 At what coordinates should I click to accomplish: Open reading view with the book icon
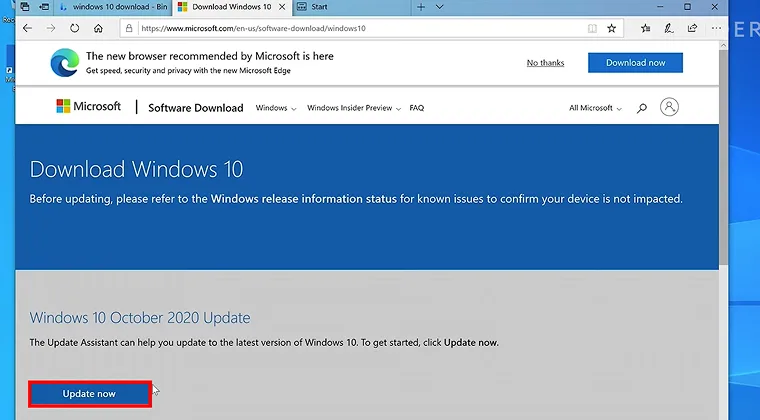pyautogui.click(x=592, y=29)
